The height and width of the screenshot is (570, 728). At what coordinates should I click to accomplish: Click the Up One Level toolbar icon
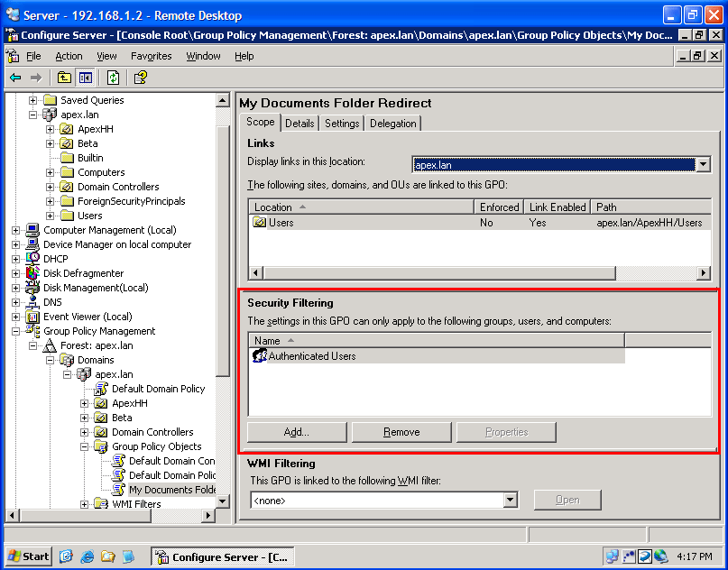pos(64,78)
